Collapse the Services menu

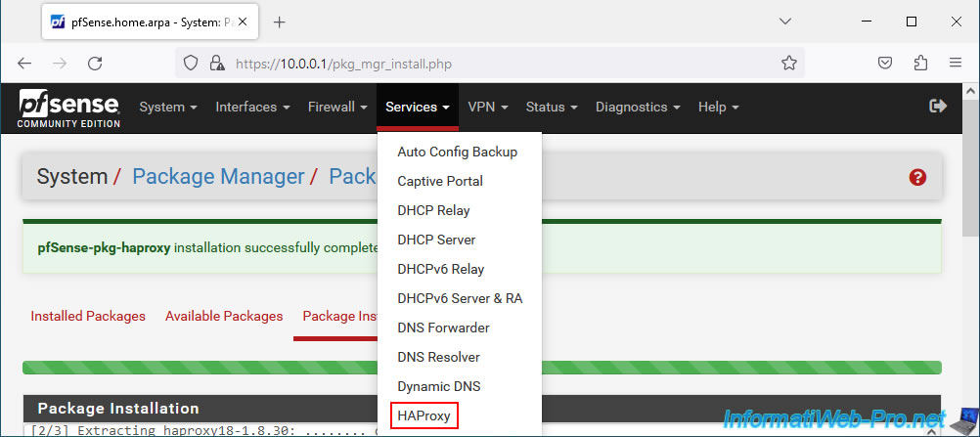click(x=418, y=107)
